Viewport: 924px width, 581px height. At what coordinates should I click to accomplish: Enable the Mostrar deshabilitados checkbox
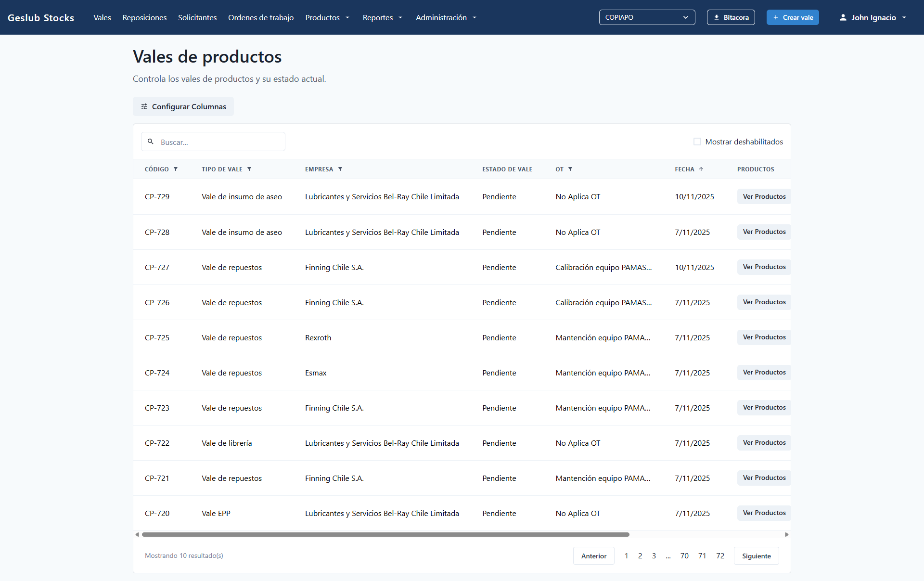pos(697,142)
